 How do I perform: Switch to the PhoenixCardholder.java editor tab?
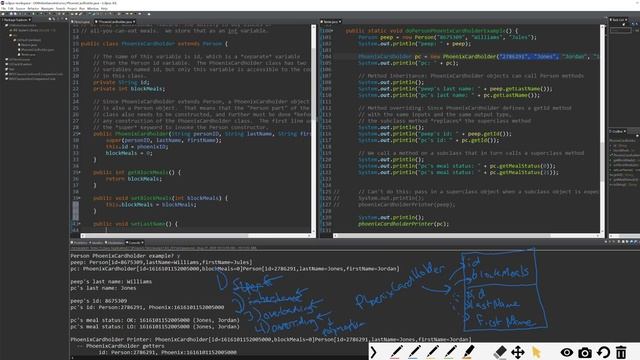click(x=114, y=22)
